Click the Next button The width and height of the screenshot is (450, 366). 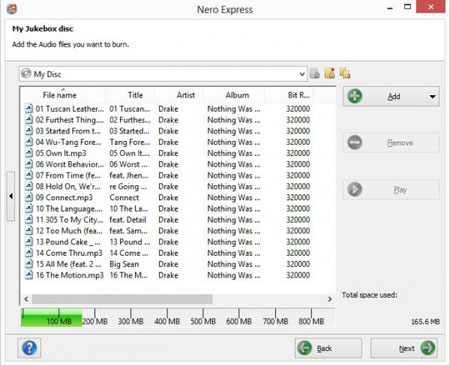tap(404, 348)
